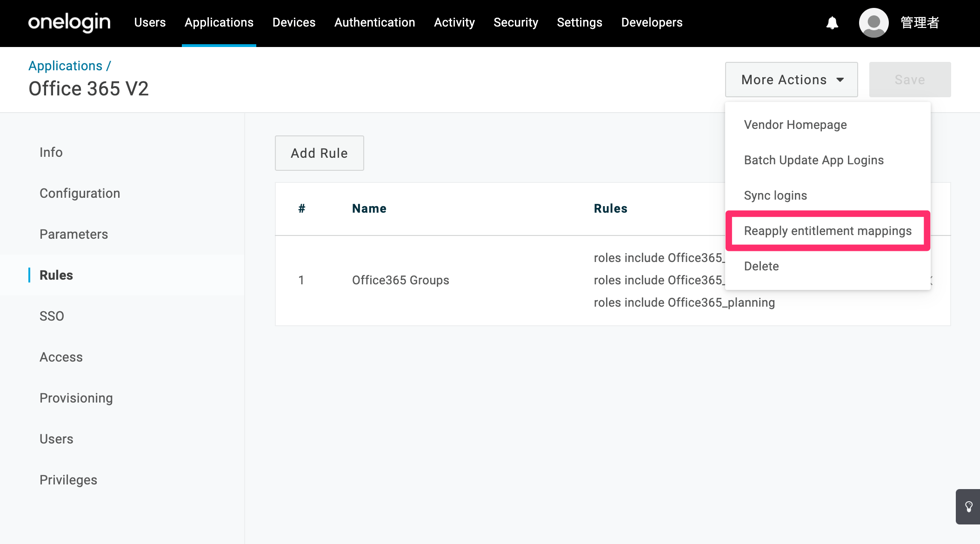Open the Applications navigation menu
980x544 pixels.
click(x=219, y=22)
